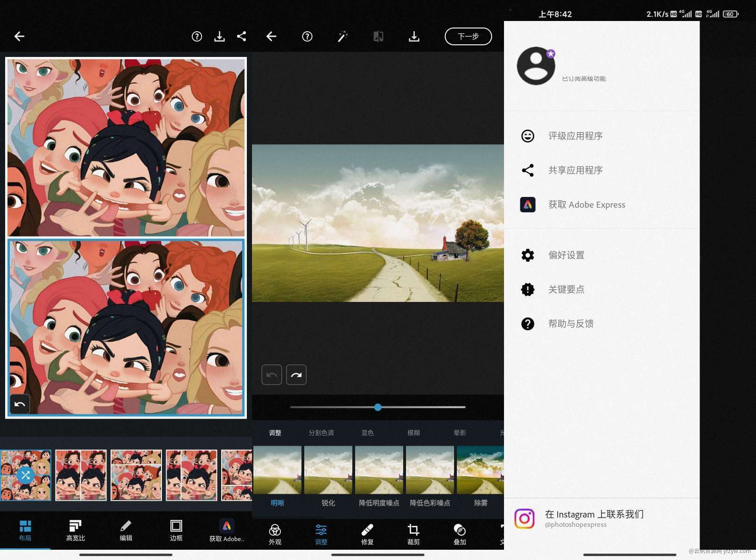The width and height of the screenshot is (756, 560).
Task: Go back from the photo editor
Action: (x=271, y=36)
